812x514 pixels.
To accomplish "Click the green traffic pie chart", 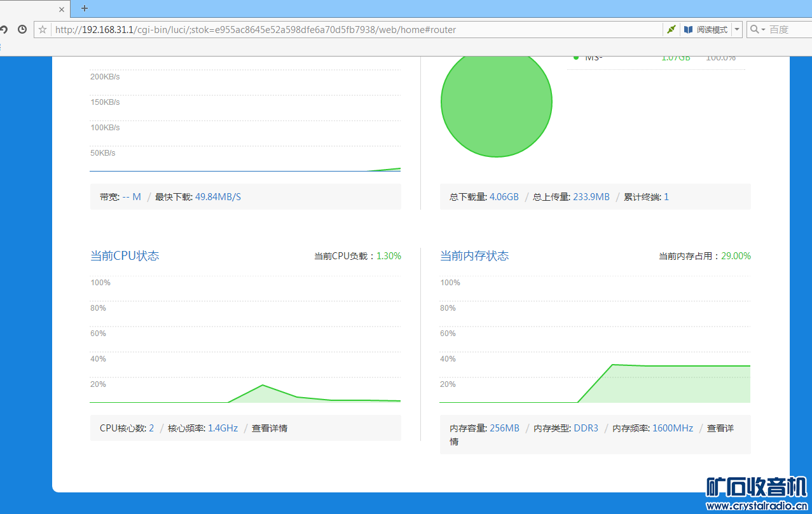I will (x=496, y=102).
